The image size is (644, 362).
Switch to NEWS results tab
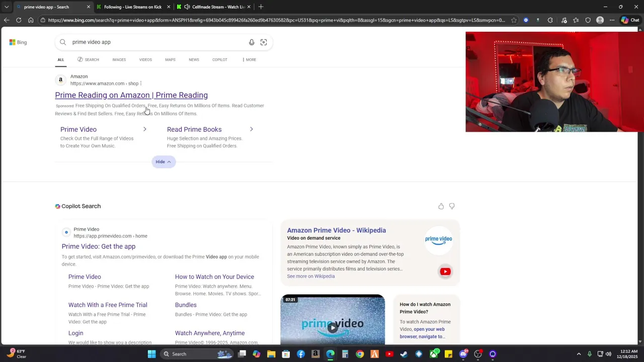coord(194,59)
